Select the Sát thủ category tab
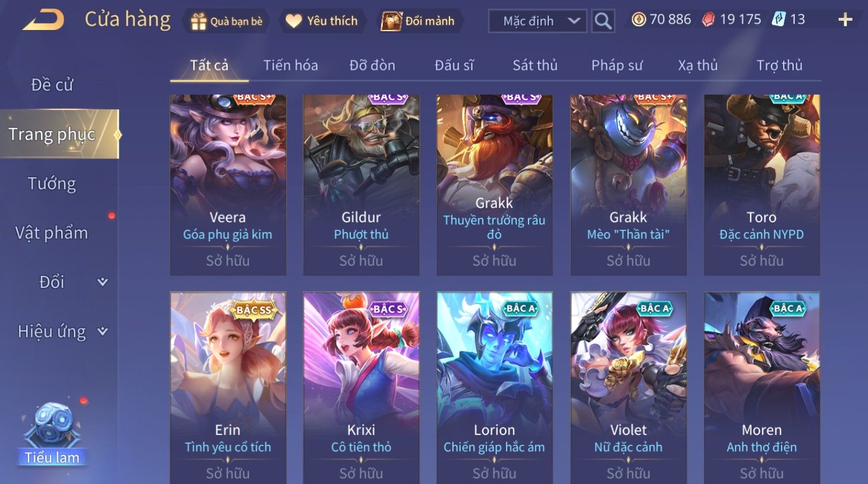868x484 pixels. (535, 65)
